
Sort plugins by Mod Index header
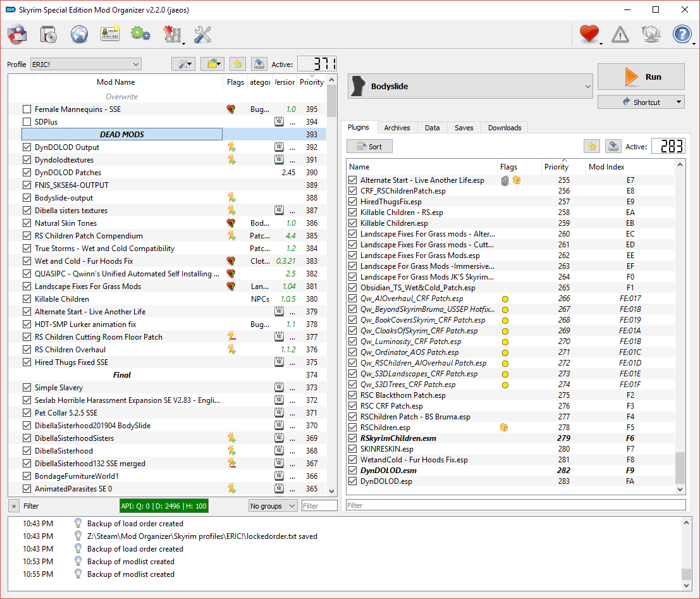(x=629, y=166)
